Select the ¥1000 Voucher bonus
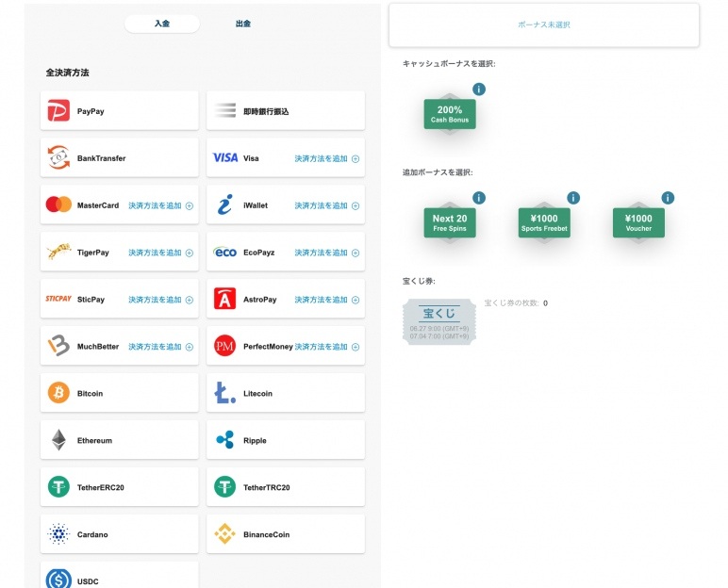Screen dimensions: 728x588 coord(638,222)
